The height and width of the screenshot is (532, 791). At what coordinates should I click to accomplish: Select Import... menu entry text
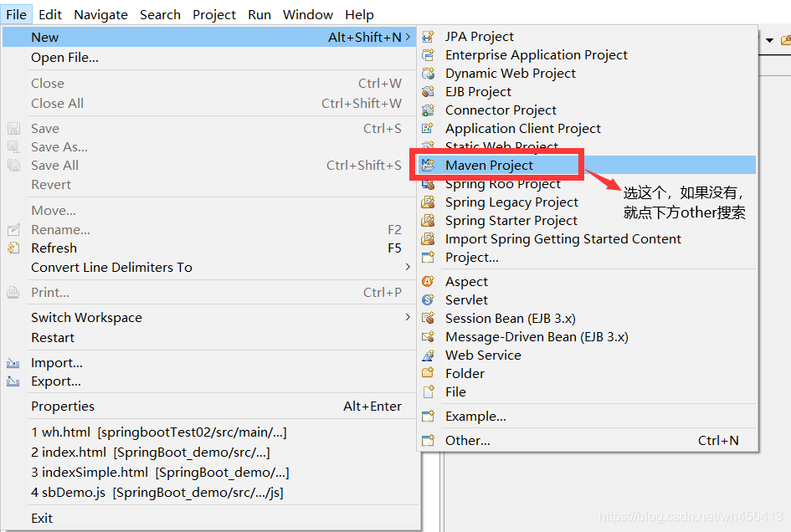point(57,363)
